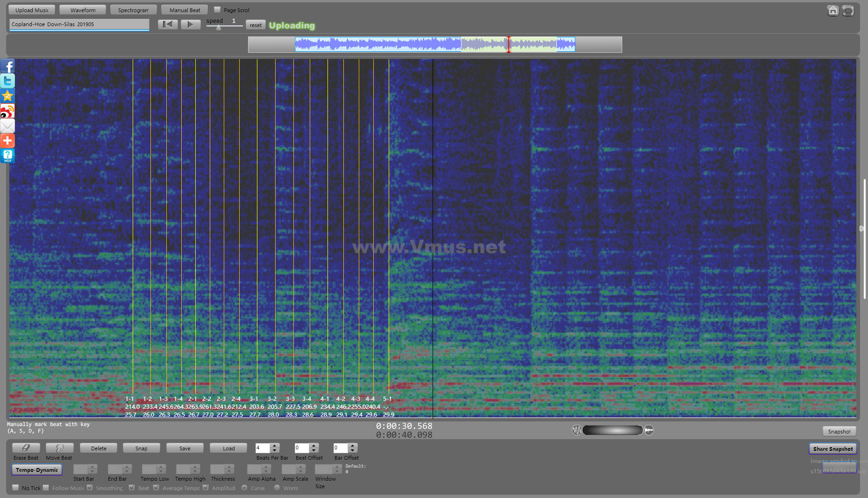Click the email envelope share icon
868x498 pixels.
point(7,126)
